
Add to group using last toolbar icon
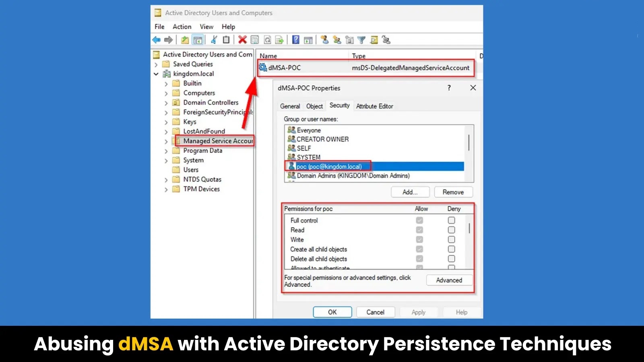pyautogui.click(x=386, y=39)
